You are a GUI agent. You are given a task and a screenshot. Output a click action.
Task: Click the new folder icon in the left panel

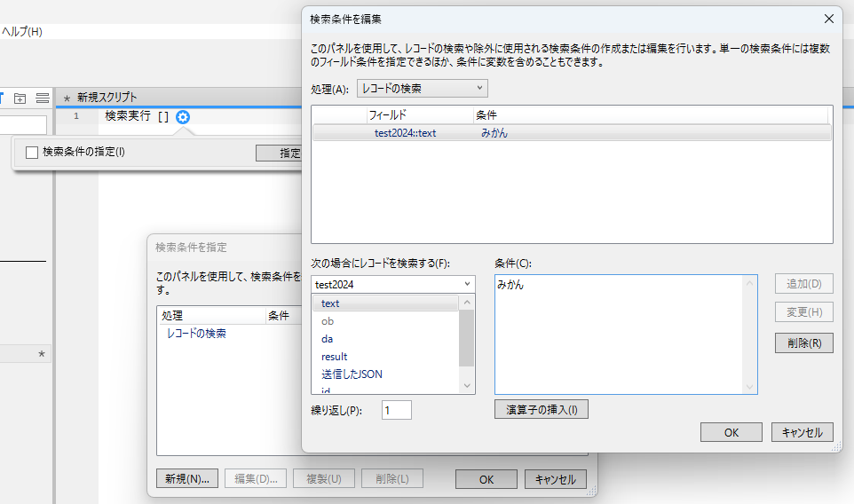pyautogui.click(x=20, y=98)
